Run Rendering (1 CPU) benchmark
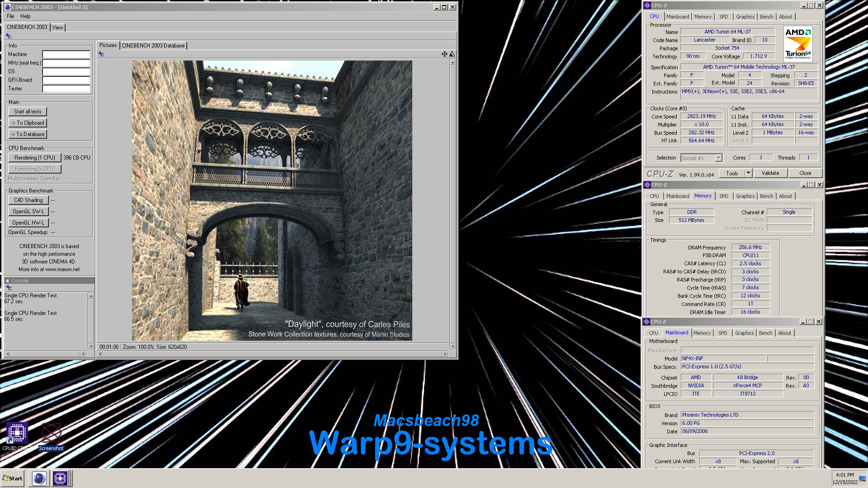 [35, 158]
